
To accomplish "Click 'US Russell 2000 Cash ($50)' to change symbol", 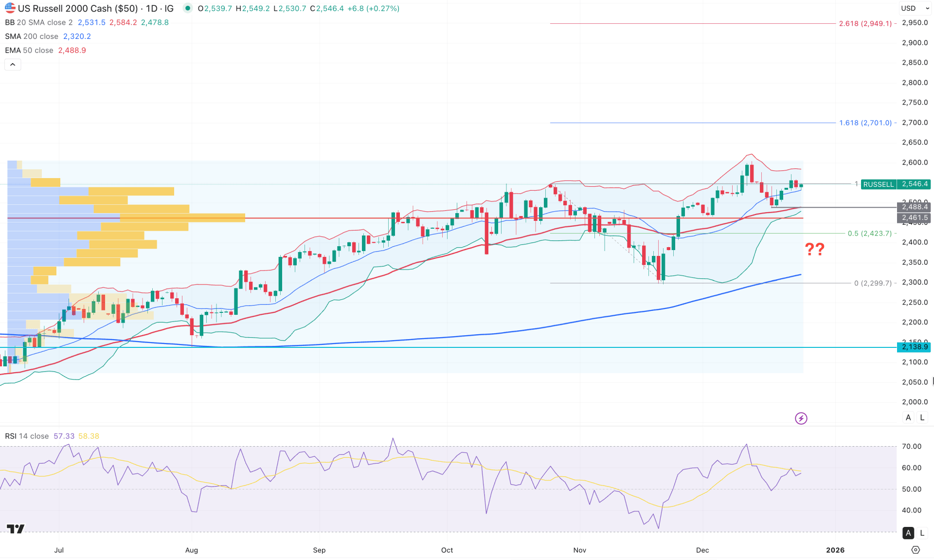I will coord(78,8).
